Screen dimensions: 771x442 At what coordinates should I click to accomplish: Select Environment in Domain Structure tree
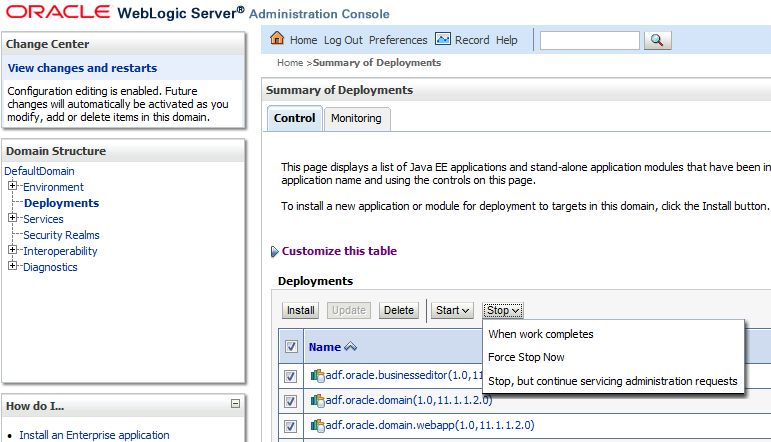(54, 187)
